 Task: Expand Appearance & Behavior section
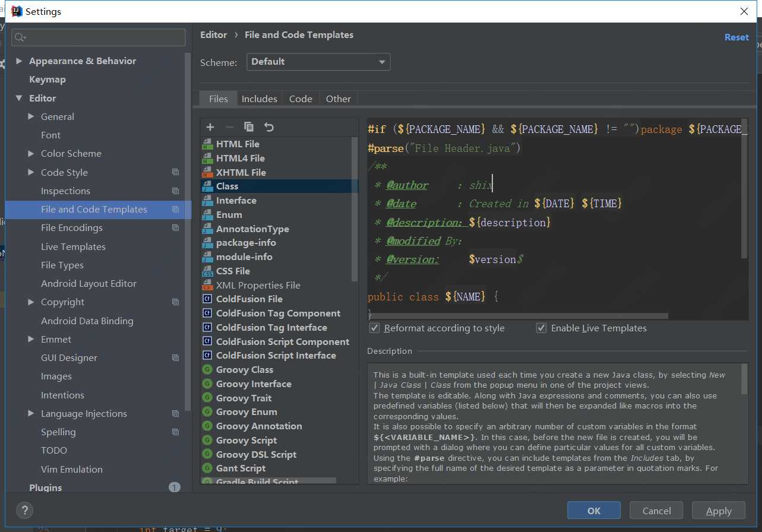coord(19,61)
